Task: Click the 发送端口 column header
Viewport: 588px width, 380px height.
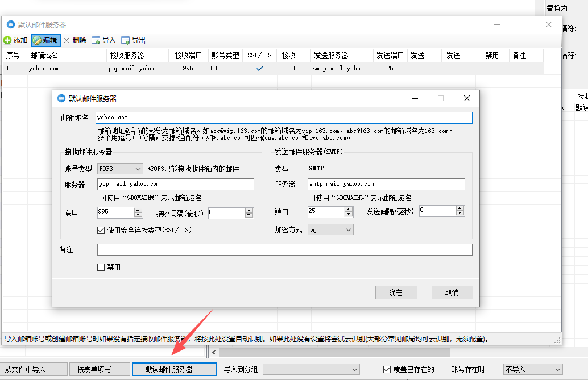Action: click(390, 56)
